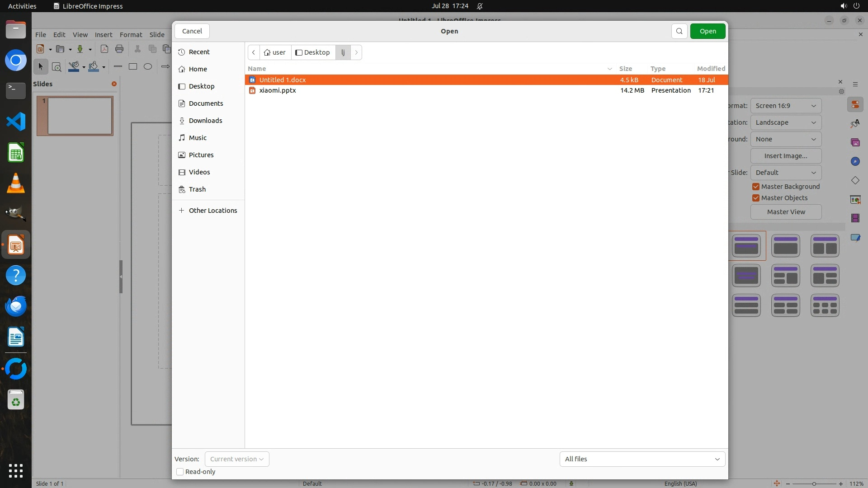Launch Thunderbird from the dock
This screenshot has height=488, width=868.
point(16,306)
